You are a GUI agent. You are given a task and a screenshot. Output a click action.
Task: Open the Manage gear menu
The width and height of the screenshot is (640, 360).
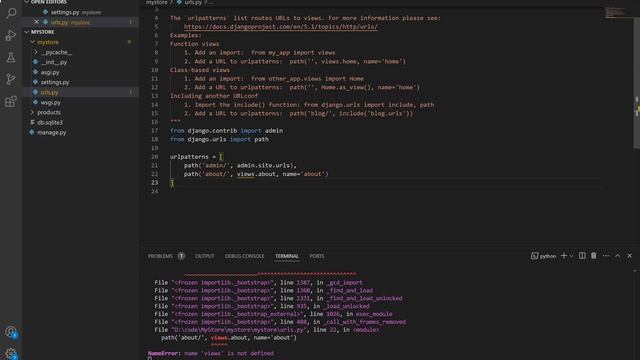[x=11, y=353]
